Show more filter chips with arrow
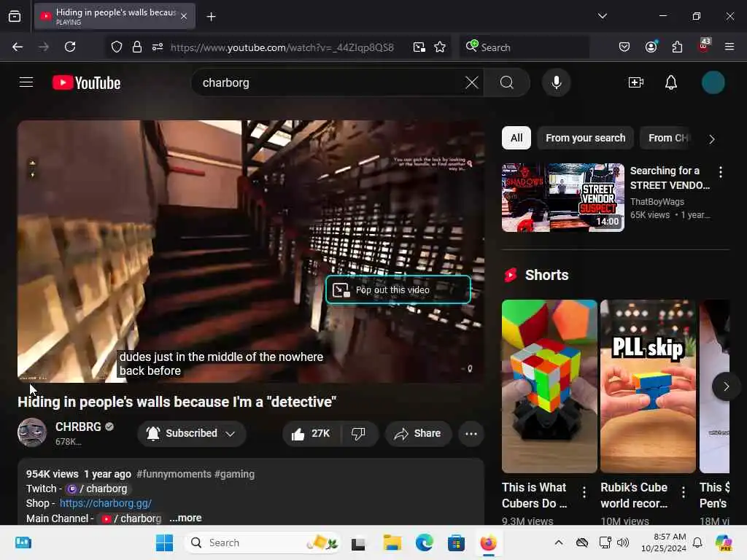The width and height of the screenshot is (747, 560). pyautogui.click(x=712, y=139)
